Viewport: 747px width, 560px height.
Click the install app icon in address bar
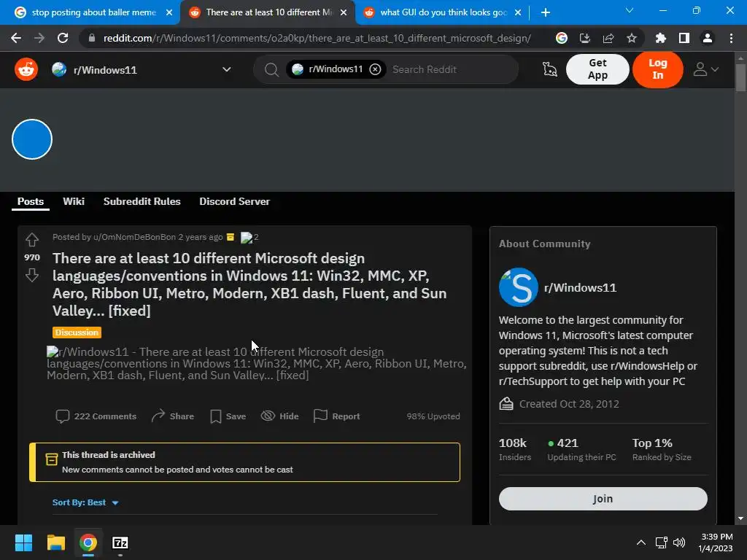click(585, 38)
